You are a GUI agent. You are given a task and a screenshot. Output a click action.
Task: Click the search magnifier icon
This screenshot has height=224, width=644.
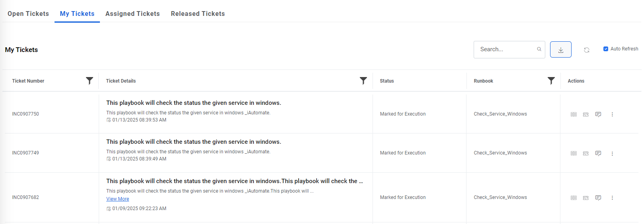tap(539, 49)
